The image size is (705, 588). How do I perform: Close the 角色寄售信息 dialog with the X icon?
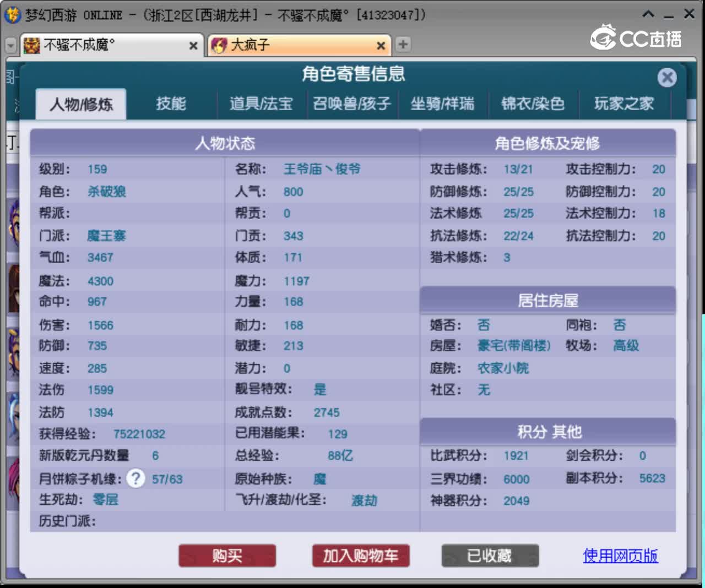point(667,77)
